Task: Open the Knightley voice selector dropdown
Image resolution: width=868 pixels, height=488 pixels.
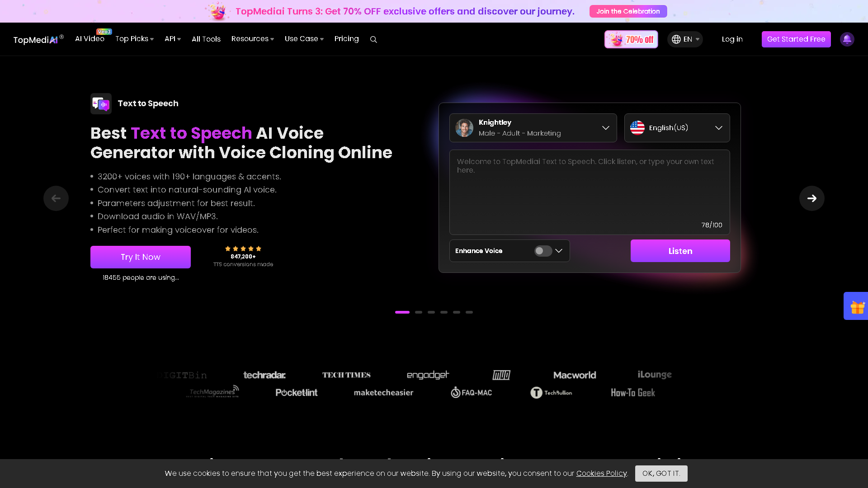Action: pos(533,128)
